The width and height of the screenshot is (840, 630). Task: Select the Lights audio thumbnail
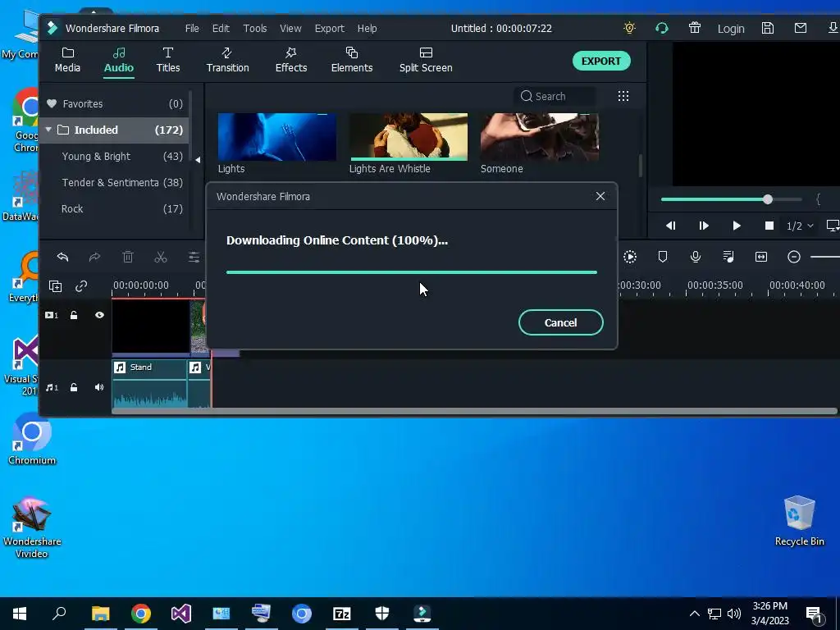pyautogui.click(x=277, y=137)
